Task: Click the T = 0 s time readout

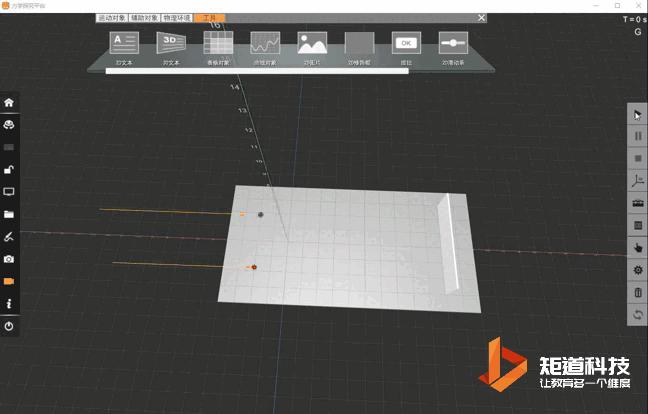Action: coord(634,19)
